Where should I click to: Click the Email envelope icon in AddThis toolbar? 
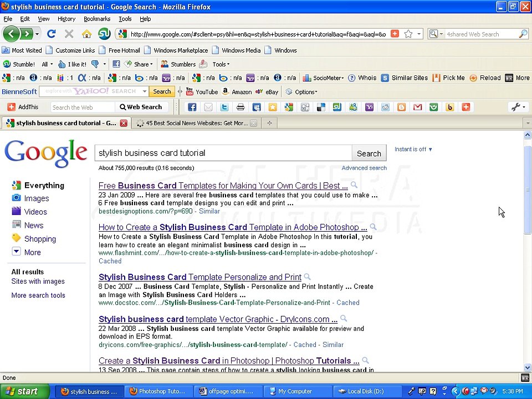point(208,107)
